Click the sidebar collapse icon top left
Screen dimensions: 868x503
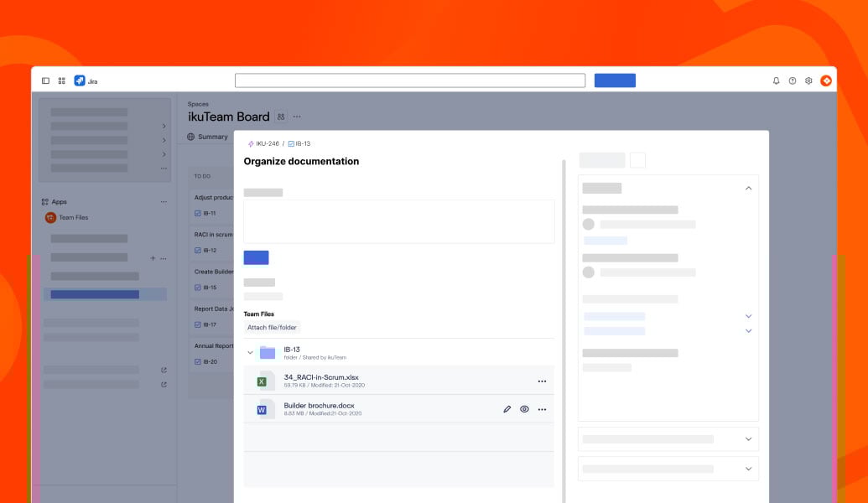coord(46,80)
